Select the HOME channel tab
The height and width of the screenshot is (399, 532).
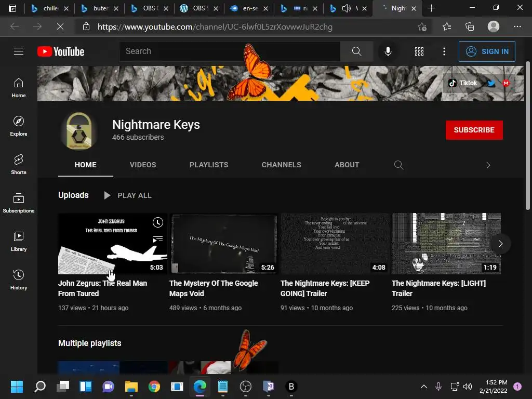point(86,165)
